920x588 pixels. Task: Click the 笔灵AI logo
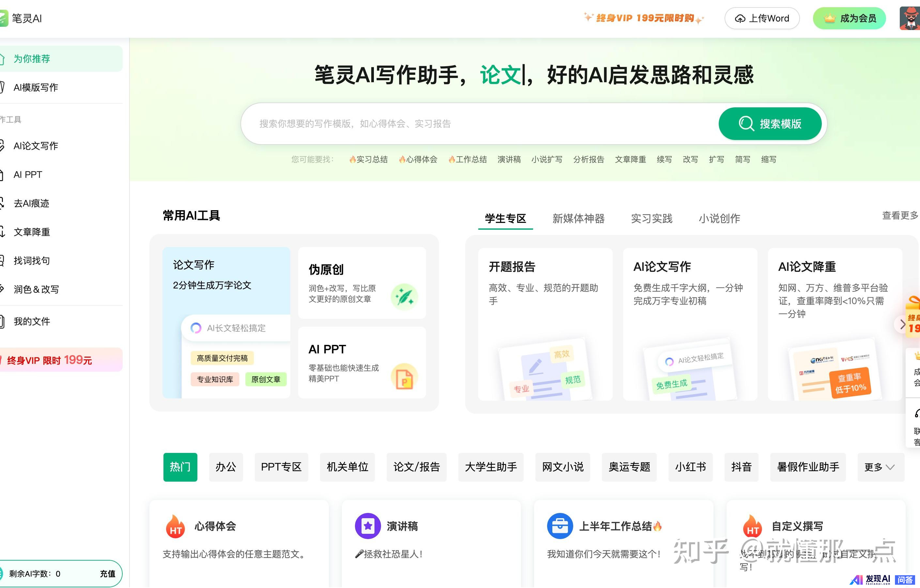click(x=21, y=18)
